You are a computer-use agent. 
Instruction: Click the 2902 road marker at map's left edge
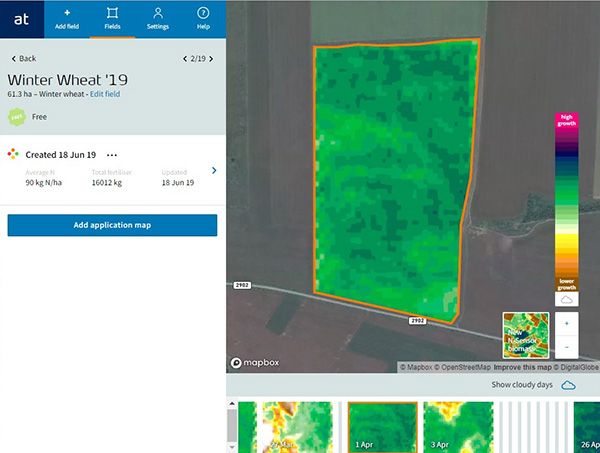coord(242,285)
